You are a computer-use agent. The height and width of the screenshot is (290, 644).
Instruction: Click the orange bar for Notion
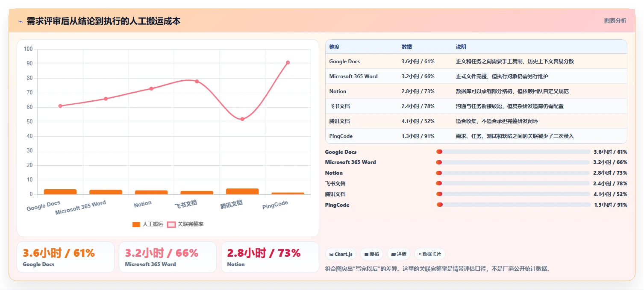151,192
